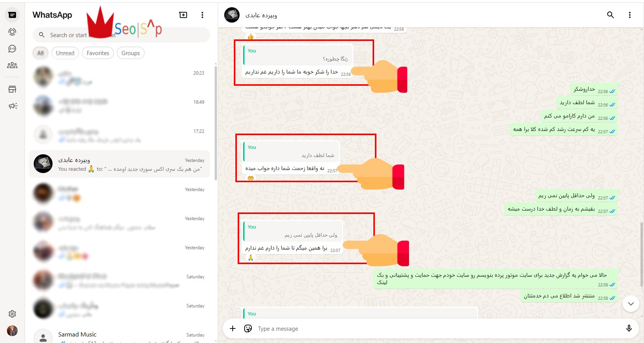Record a voice message microphone icon
Viewport: 644px width, 343px height.
(x=629, y=328)
